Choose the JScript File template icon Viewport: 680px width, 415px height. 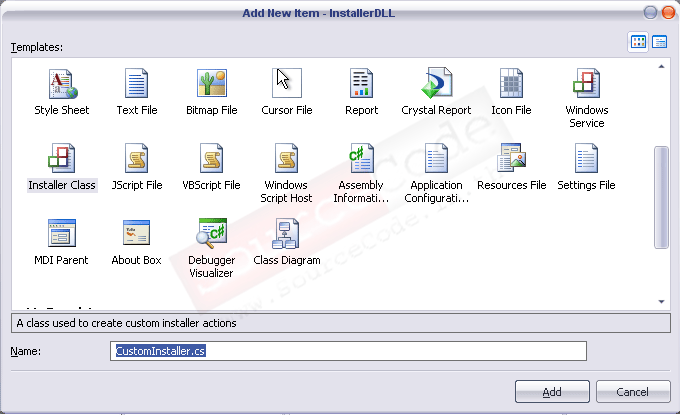[137, 158]
